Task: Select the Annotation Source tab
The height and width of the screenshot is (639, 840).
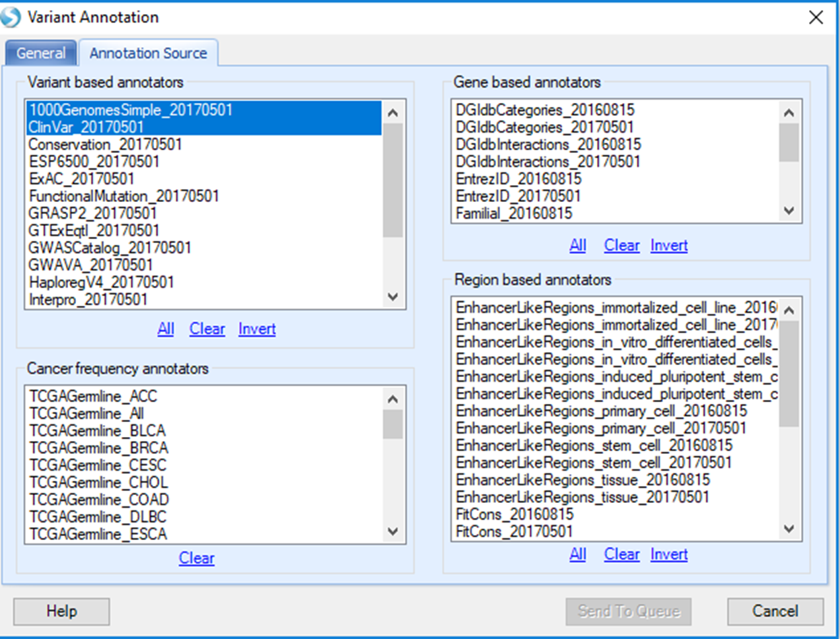Action: (148, 53)
